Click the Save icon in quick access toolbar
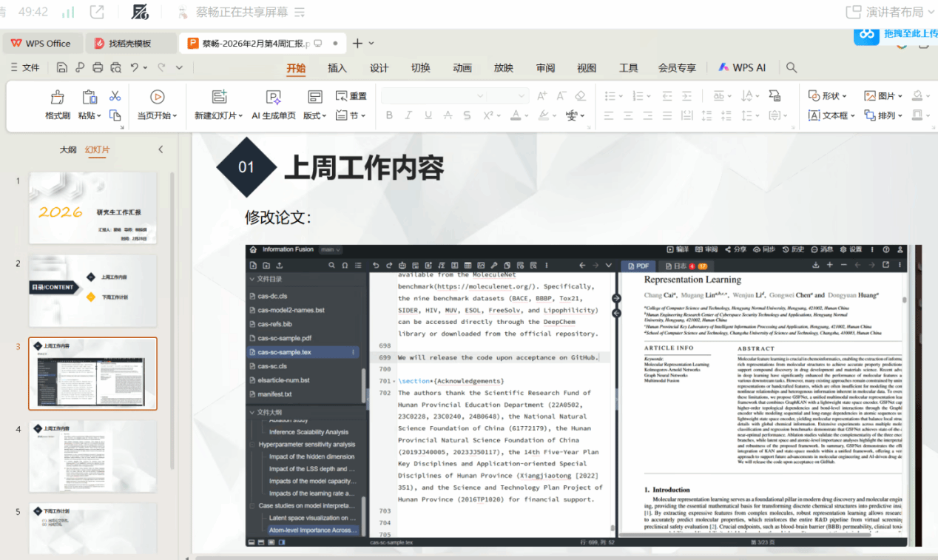The width and height of the screenshot is (938, 560). coord(62,67)
